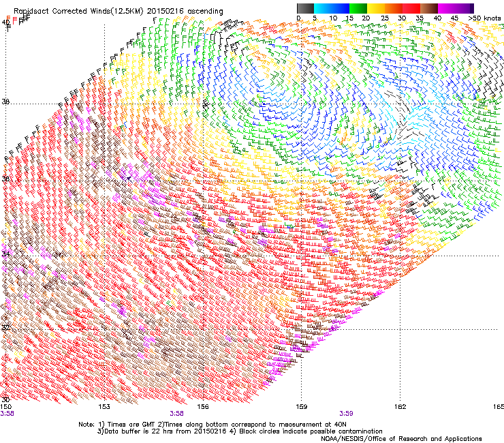Click the purple time '3:58' below longitude 150

(7, 414)
